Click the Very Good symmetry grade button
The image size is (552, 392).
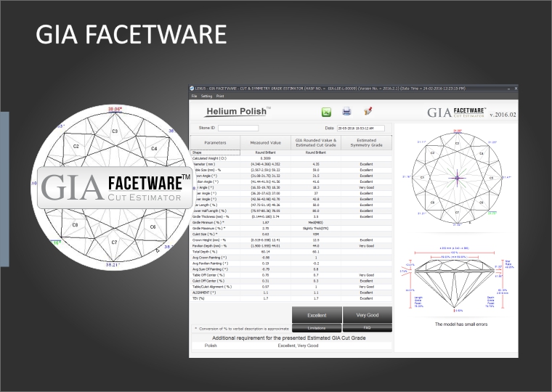pyautogui.click(x=368, y=315)
